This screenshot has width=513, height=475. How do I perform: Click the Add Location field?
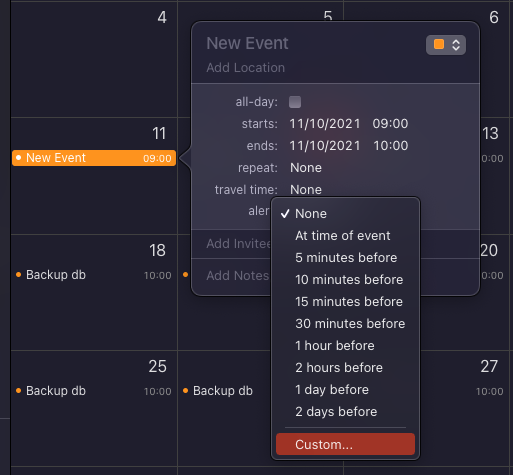coord(245,68)
